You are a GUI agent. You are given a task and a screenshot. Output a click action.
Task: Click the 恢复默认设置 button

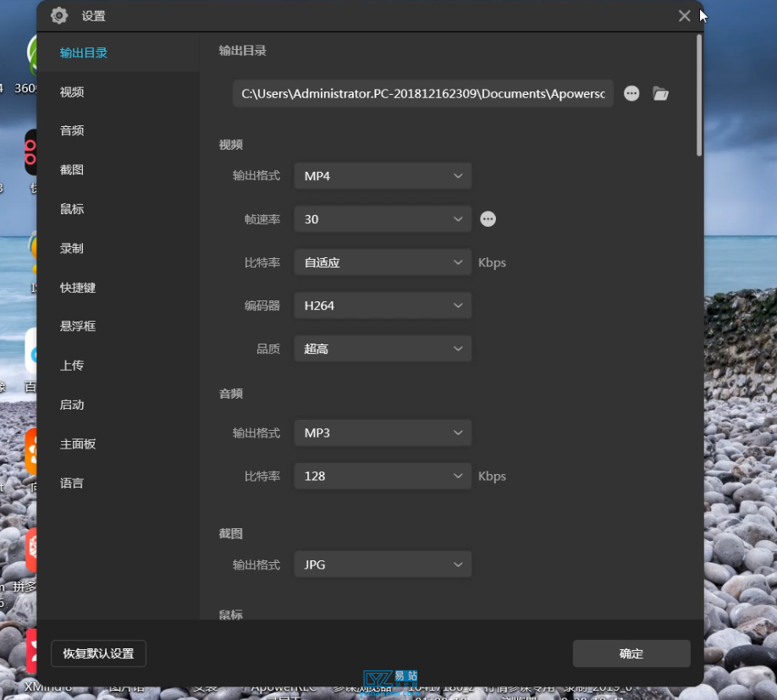point(98,653)
